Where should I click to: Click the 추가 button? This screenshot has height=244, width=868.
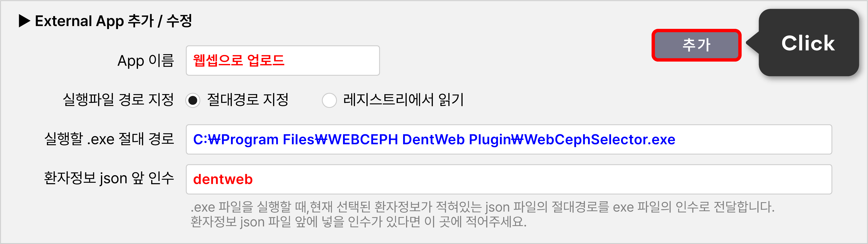[696, 45]
